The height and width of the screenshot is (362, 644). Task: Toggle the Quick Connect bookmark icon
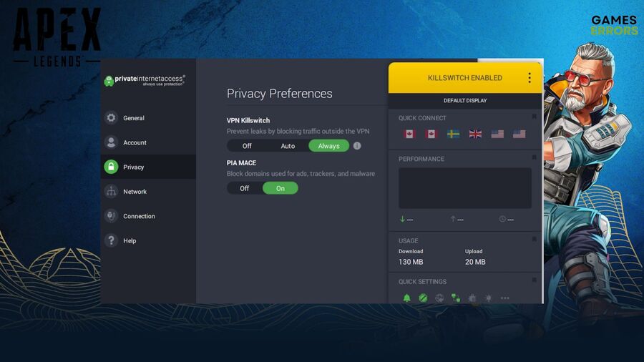(534, 117)
